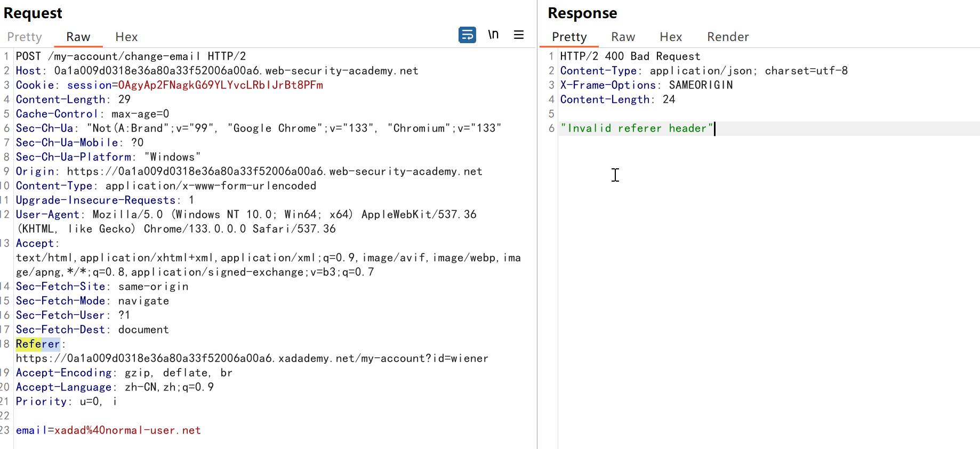Place cursor in the Host header line
This screenshot has height=449, width=980.
click(x=216, y=71)
